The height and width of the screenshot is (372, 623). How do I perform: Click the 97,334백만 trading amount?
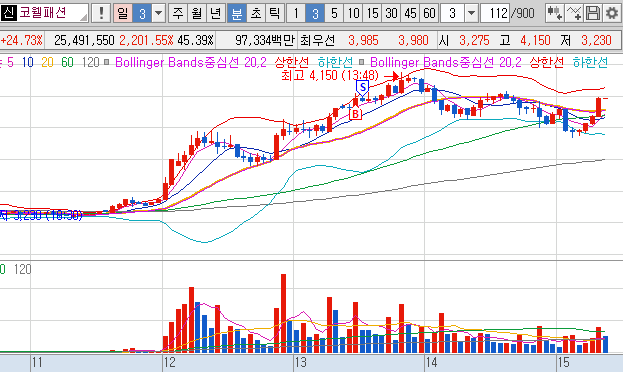(x=265, y=40)
